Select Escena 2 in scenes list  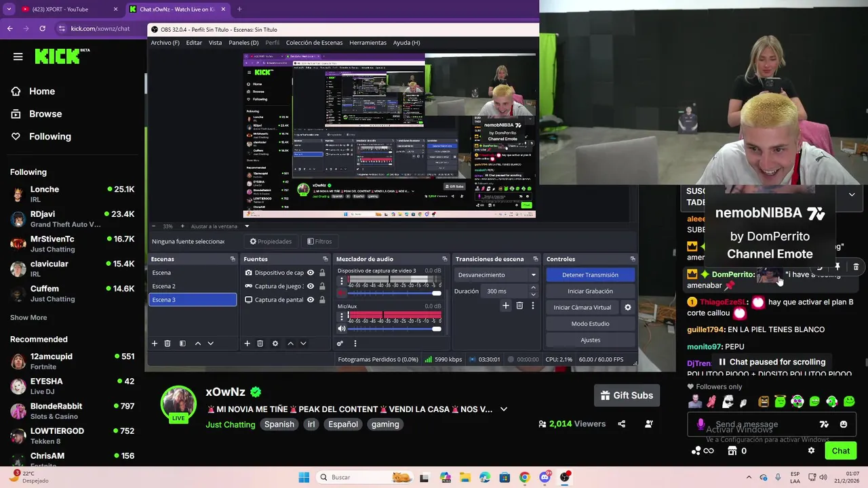(193, 286)
